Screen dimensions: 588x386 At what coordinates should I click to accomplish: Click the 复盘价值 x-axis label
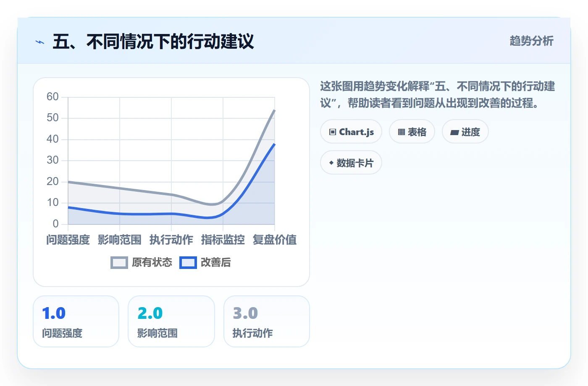pyautogui.click(x=275, y=240)
